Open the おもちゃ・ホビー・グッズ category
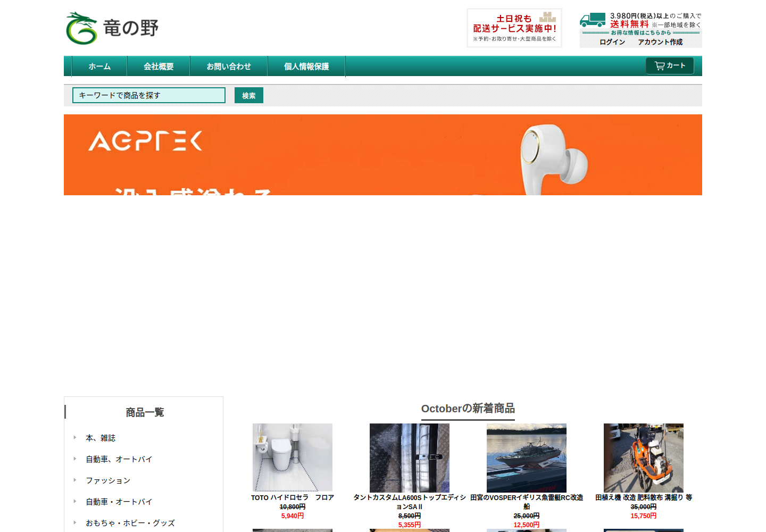766x532 pixels. point(130,523)
